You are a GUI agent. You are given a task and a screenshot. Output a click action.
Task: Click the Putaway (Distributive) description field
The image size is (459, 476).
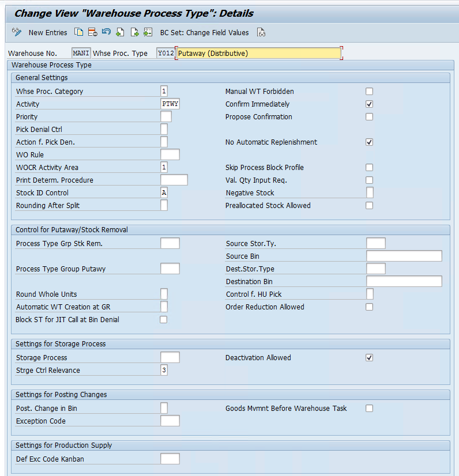click(x=259, y=54)
